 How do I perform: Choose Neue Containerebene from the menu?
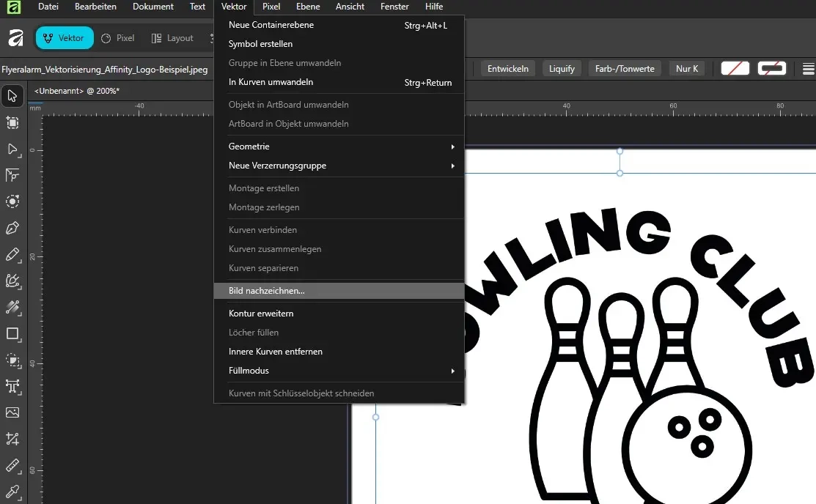pyautogui.click(x=339, y=25)
